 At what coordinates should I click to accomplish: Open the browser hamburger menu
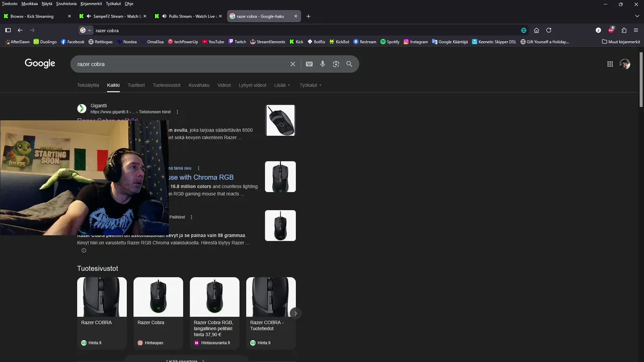[636, 30]
